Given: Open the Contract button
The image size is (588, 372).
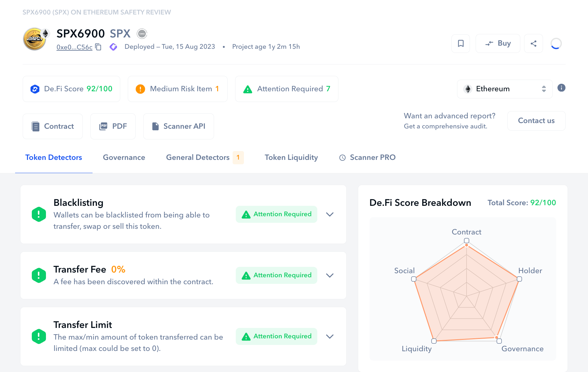Looking at the screenshot, I should click(53, 126).
